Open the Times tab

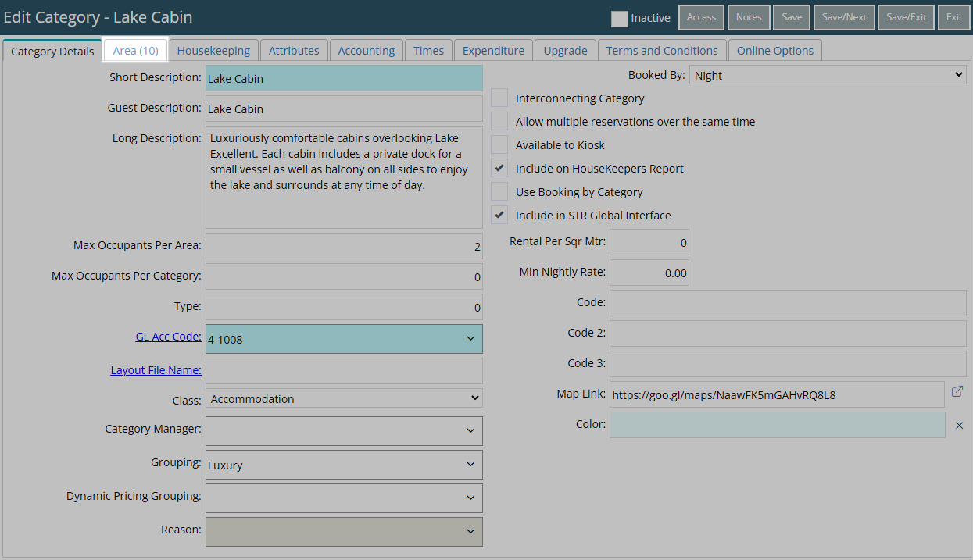429,51
